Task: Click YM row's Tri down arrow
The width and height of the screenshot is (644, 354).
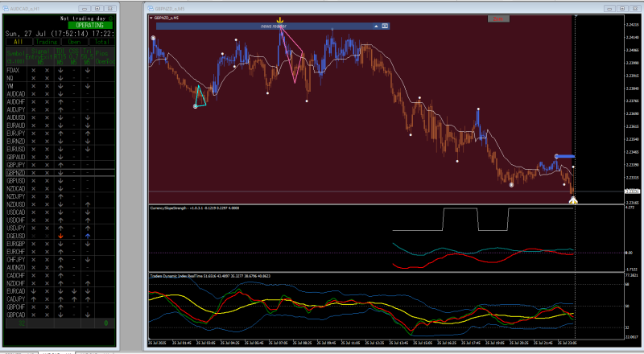Action: click(x=88, y=86)
